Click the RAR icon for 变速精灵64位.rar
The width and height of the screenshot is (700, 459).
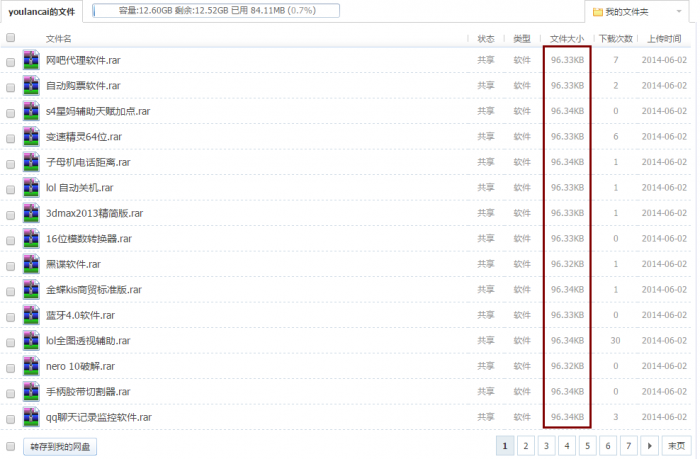(x=31, y=137)
